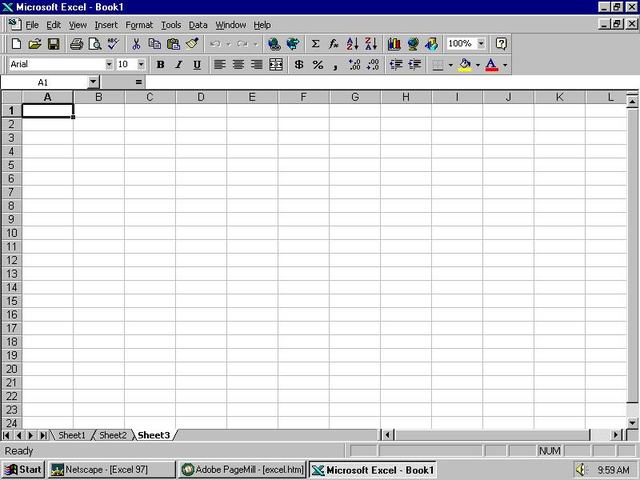Select column D header

click(x=201, y=97)
